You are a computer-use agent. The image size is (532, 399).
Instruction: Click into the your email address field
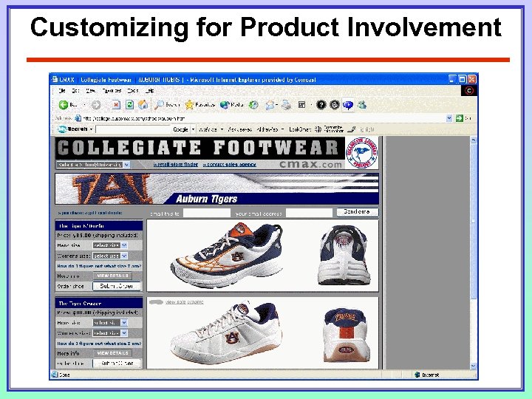coord(309,213)
